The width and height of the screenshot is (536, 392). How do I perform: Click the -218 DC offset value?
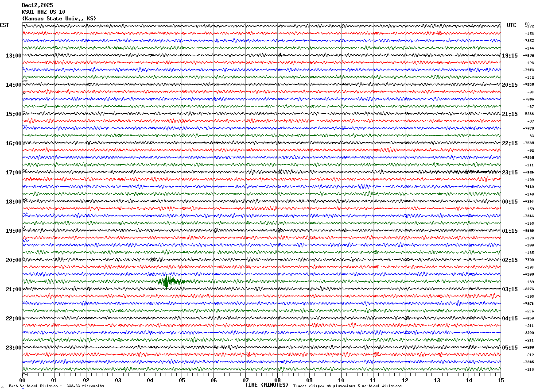[x=529, y=369]
